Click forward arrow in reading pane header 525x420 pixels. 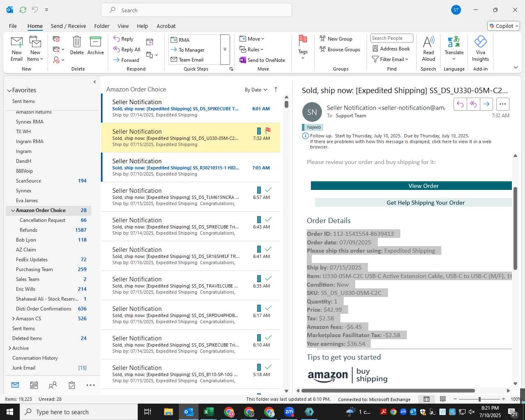[486, 104]
